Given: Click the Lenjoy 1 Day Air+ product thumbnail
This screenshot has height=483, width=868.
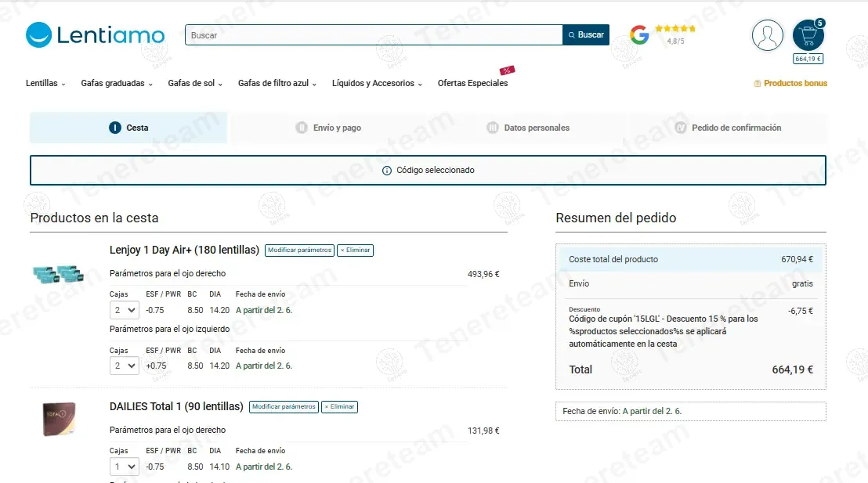Looking at the screenshot, I should click(58, 274).
